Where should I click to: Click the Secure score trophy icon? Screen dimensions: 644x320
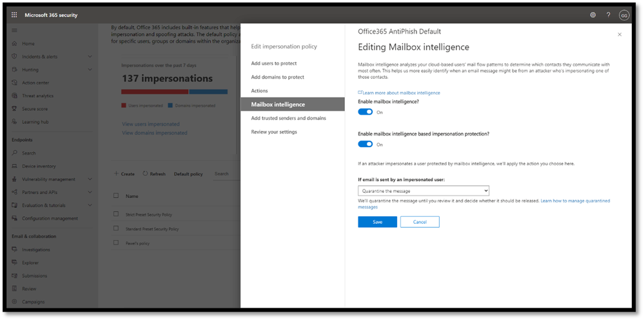click(x=14, y=109)
